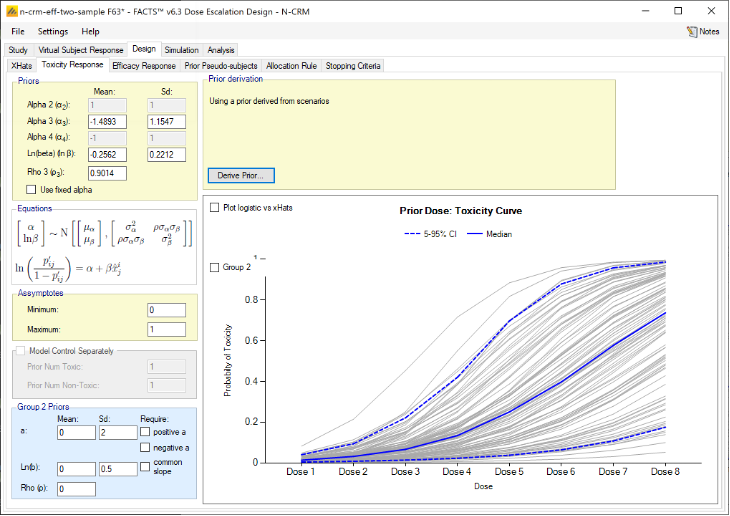The image size is (730, 516).
Task: Check the Group 2 plot checkbox
Action: [x=215, y=267]
